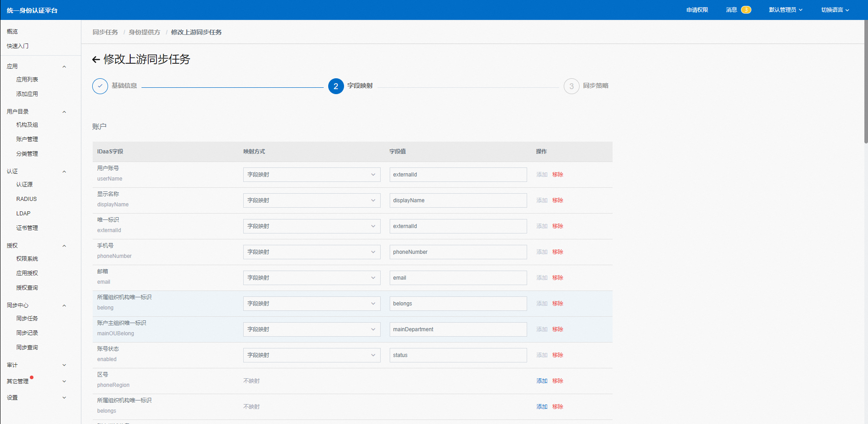Click 添加 for the phoneRegion row
This screenshot has width=868, height=424.
point(542,381)
